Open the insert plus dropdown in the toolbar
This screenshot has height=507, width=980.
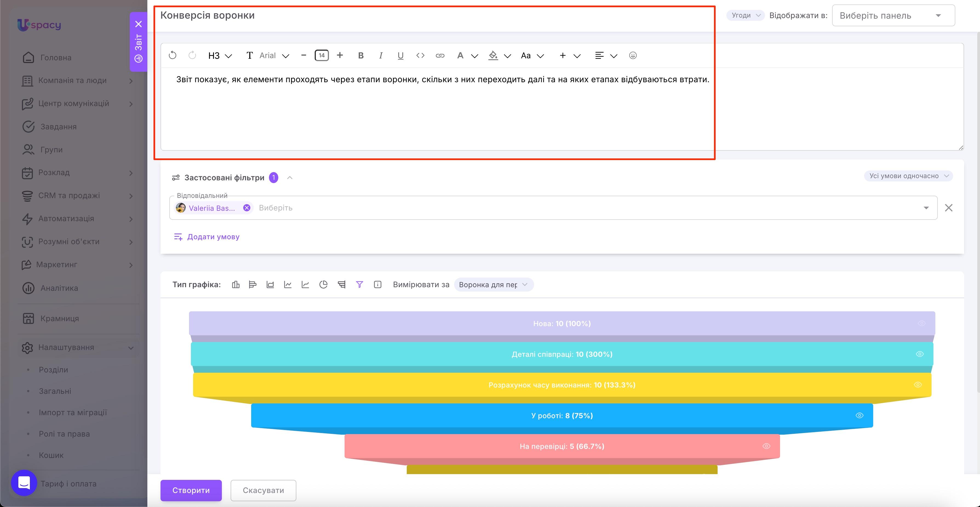pyautogui.click(x=569, y=56)
